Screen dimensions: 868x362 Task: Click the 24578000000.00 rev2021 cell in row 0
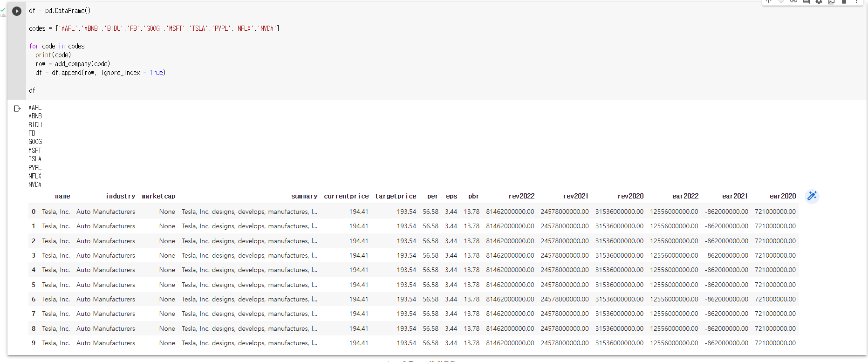pyautogui.click(x=565, y=212)
